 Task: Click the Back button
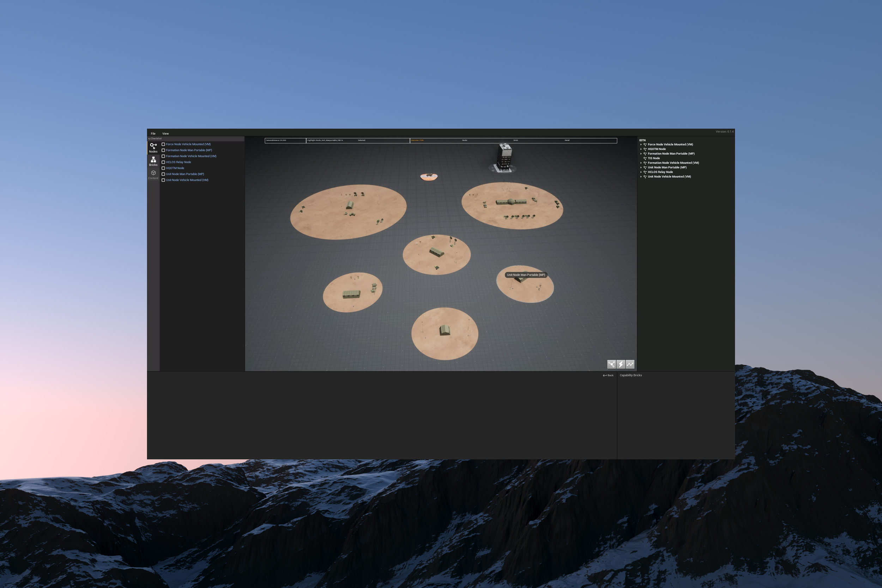(608, 375)
